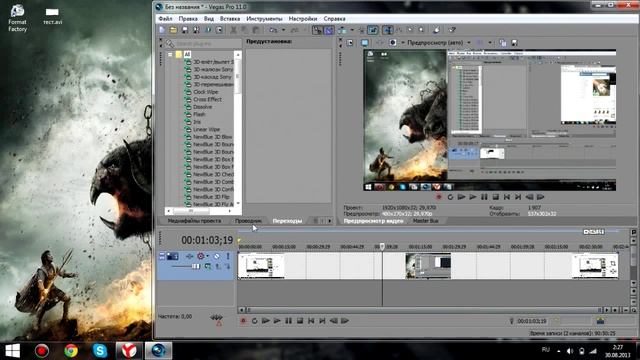Click Pause in the timeline transport bar
640x360 pixels.
(289, 321)
